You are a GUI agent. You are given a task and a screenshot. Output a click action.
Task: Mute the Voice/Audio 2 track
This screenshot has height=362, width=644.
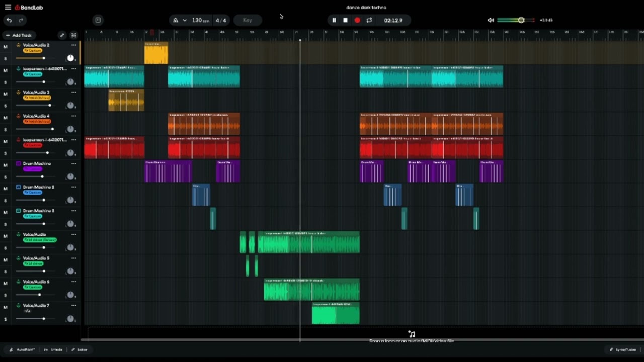pos(6,47)
